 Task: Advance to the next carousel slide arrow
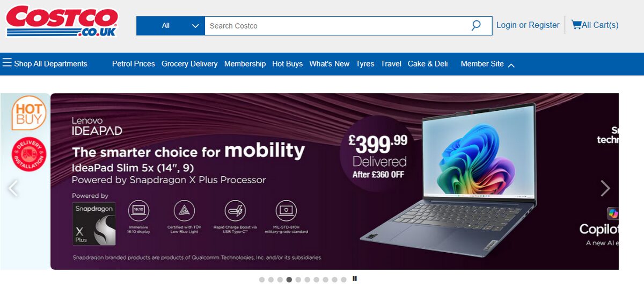(x=605, y=188)
